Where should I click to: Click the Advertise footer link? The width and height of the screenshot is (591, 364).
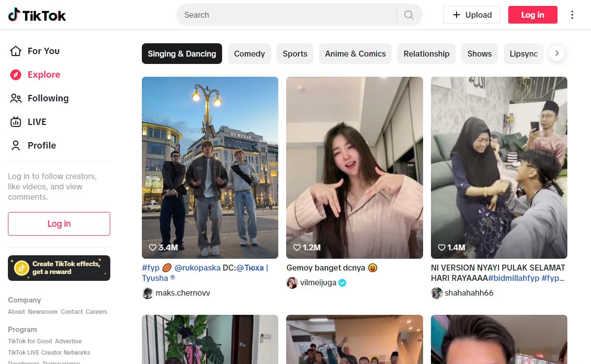click(x=68, y=341)
